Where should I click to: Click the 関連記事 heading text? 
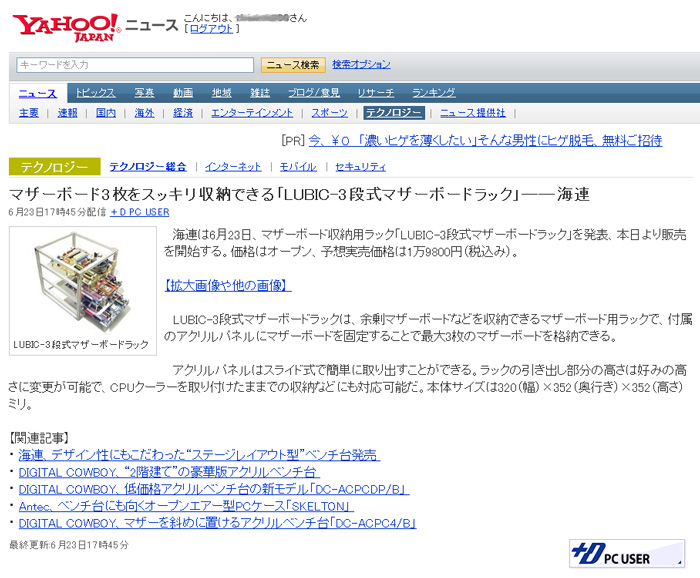pos(39,438)
